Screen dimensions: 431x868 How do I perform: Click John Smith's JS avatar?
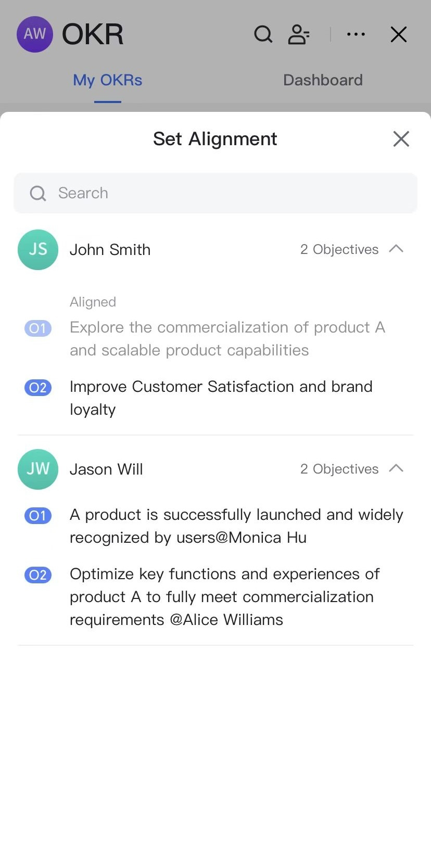pos(38,250)
